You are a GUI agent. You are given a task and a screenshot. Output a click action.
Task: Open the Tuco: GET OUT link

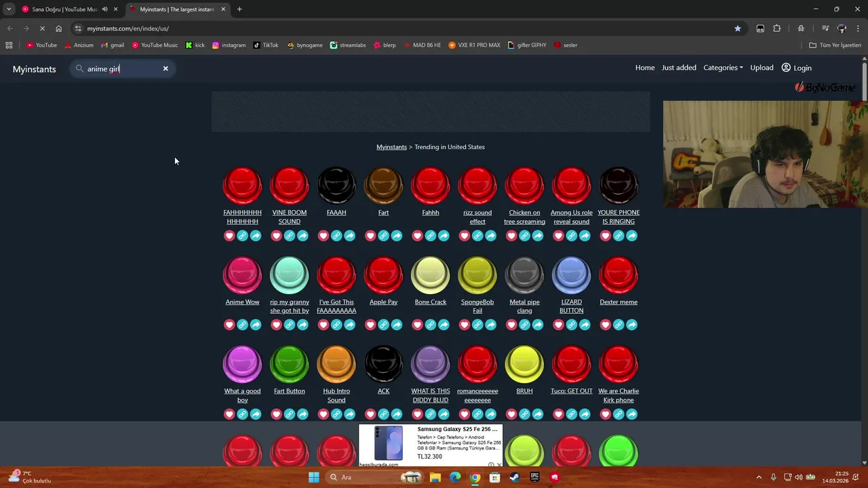tap(572, 391)
